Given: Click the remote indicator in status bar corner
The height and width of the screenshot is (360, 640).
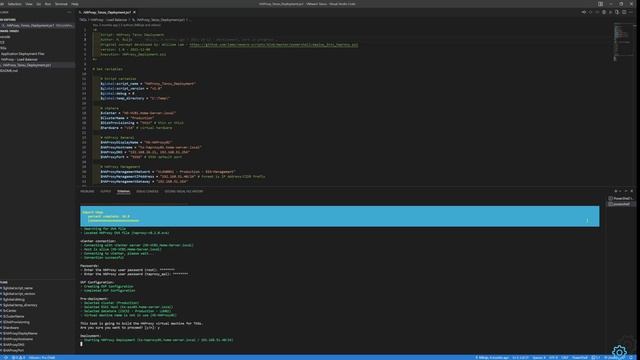Looking at the screenshot, I should point(5,358).
